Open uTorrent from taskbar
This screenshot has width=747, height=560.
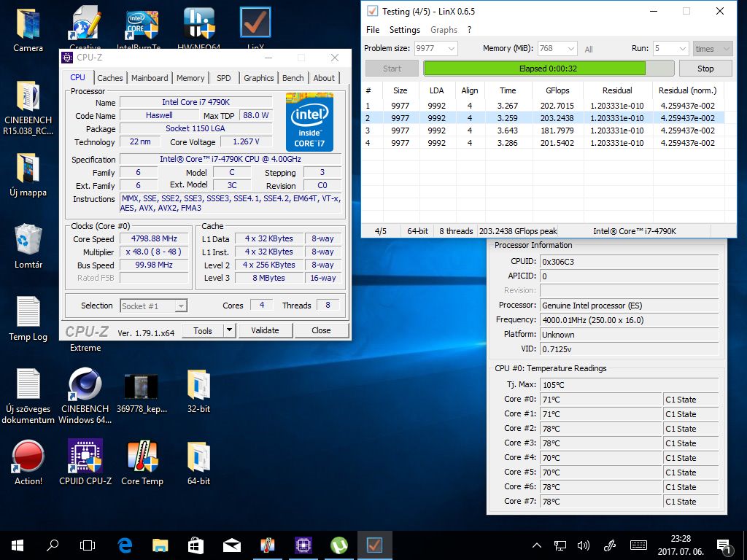(x=338, y=545)
